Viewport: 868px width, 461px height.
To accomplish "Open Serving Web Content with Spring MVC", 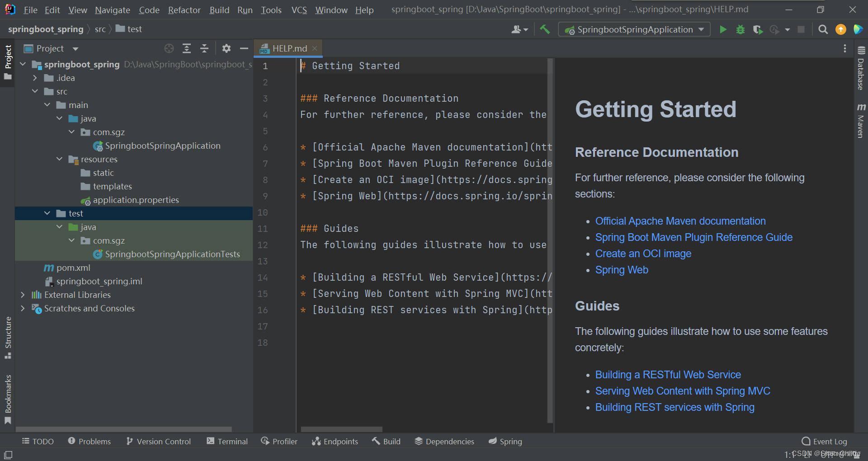I will (683, 391).
